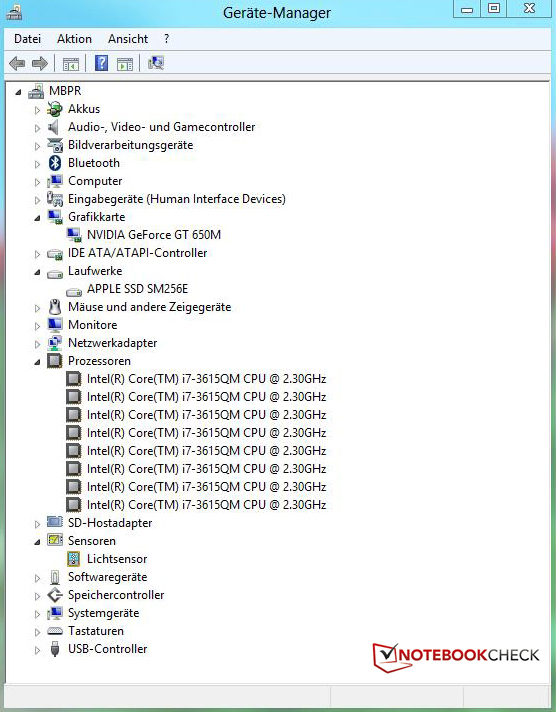Select the MBPR root computer node

coord(65,91)
